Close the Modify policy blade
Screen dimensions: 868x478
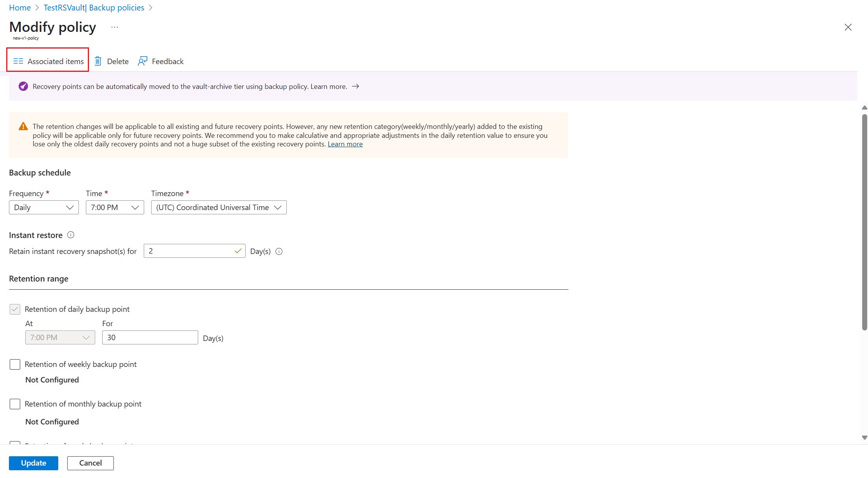(x=848, y=27)
